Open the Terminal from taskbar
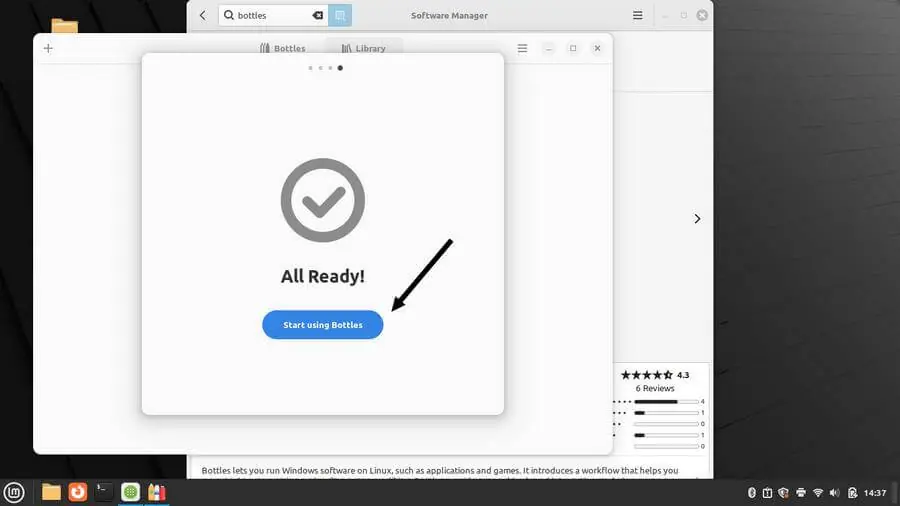Viewport: 900px width, 506px height. (104, 492)
